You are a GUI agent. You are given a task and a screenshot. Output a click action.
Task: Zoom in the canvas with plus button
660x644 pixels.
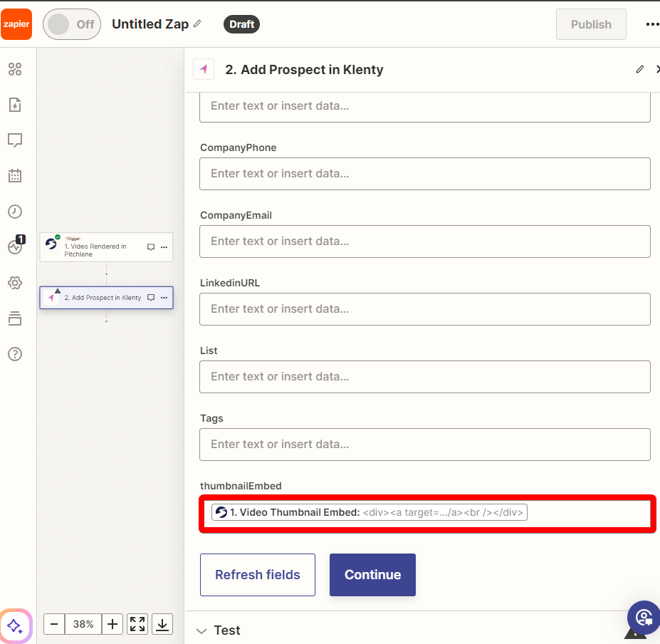(112, 624)
